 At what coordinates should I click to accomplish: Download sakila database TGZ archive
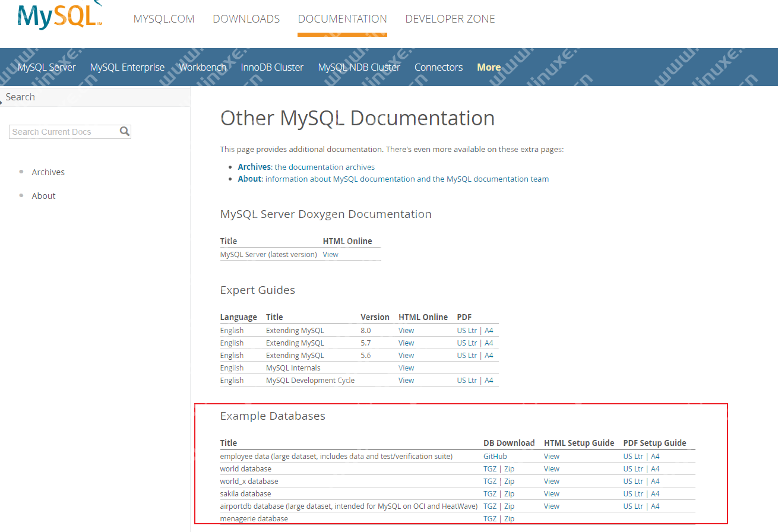pos(490,493)
